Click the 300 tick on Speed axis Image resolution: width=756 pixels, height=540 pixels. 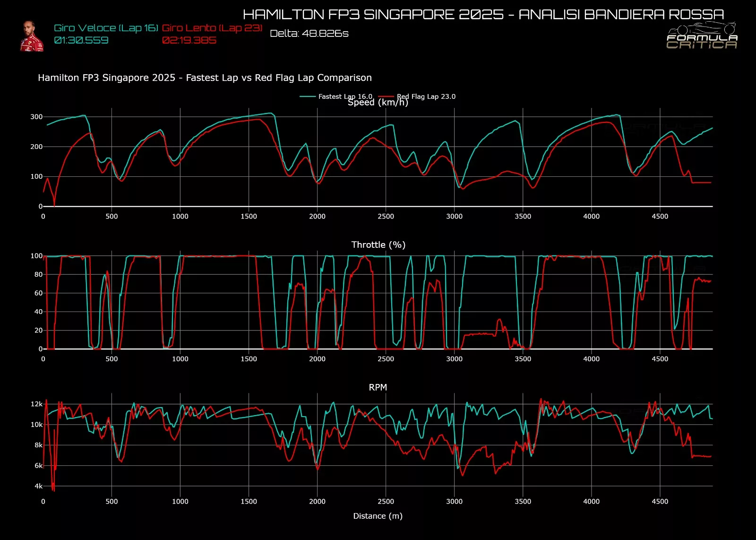coord(36,117)
